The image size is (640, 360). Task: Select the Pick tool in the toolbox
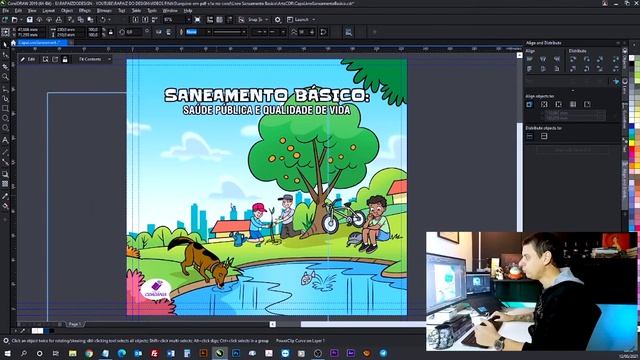[5, 45]
